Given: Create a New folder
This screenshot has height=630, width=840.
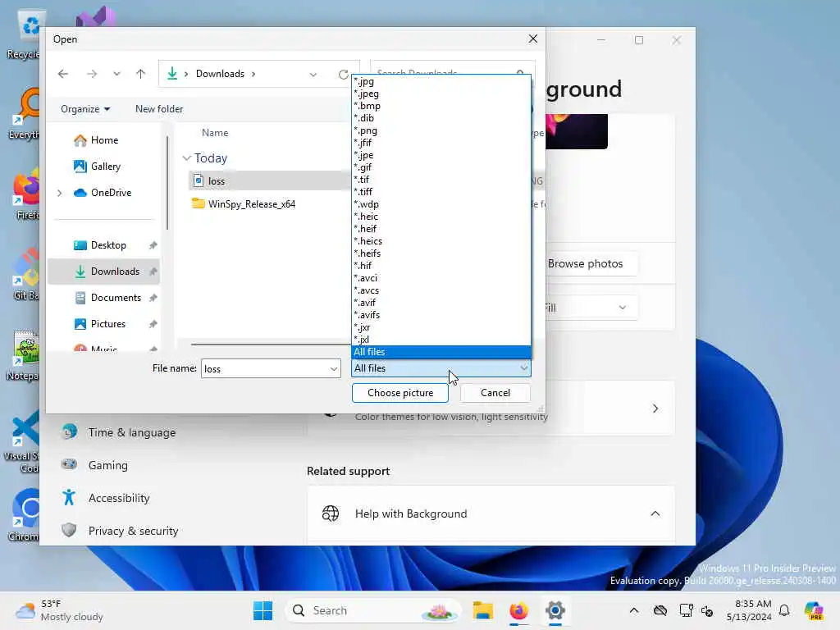Looking at the screenshot, I should tap(159, 109).
